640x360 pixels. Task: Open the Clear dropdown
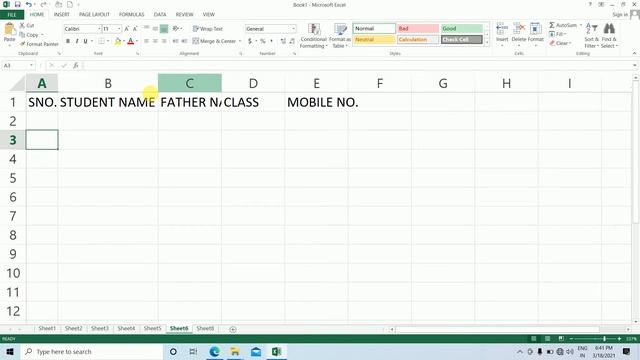pyautogui.click(x=560, y=43)
